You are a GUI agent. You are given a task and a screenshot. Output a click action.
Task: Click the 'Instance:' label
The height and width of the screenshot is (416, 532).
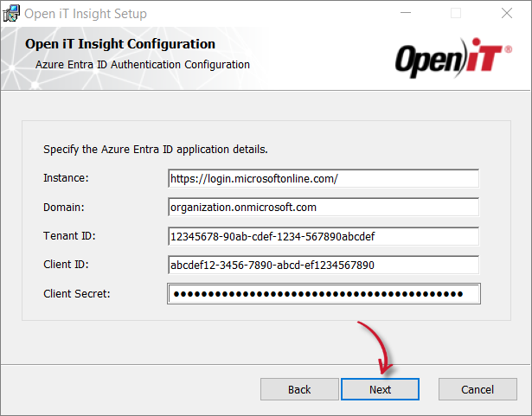66,178
